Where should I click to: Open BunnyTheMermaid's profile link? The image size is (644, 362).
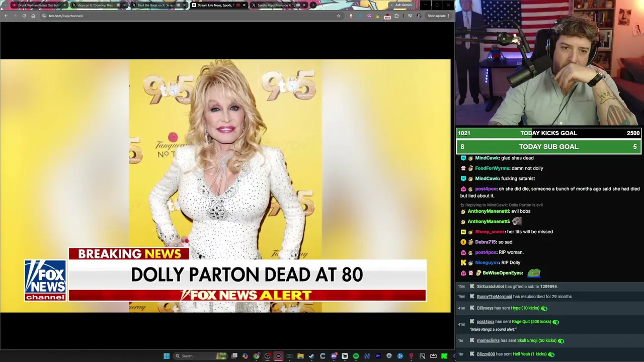494,297
